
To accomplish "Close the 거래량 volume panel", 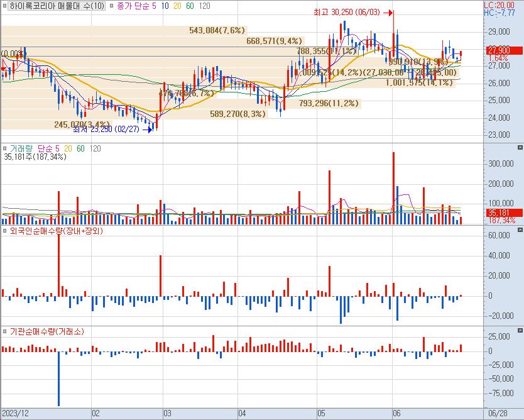I will tap(520, 147).
